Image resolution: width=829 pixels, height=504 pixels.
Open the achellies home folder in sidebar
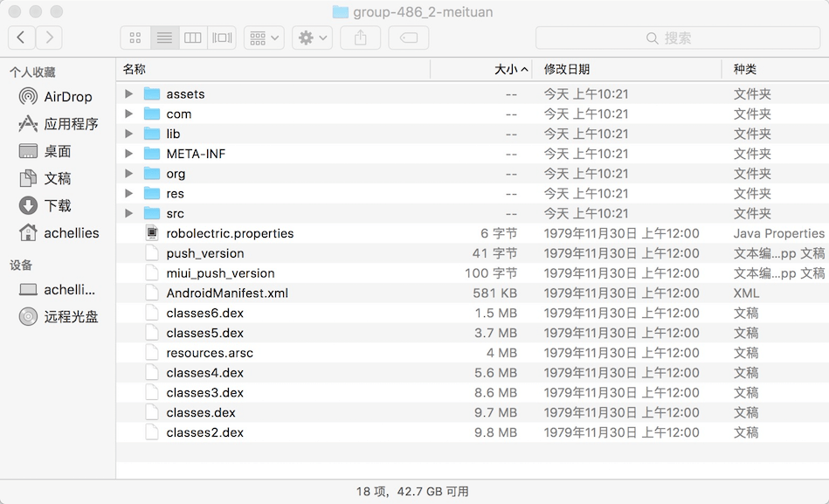pos(59,233)
